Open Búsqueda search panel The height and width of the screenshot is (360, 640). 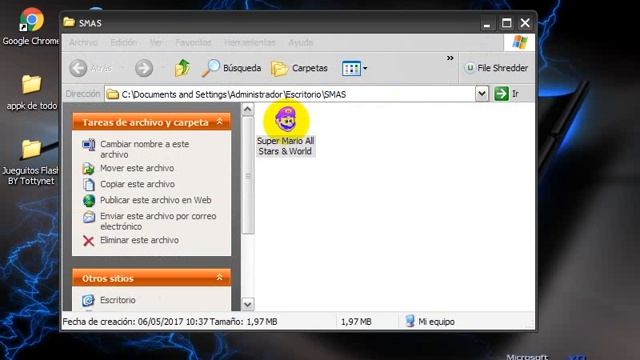231,68
